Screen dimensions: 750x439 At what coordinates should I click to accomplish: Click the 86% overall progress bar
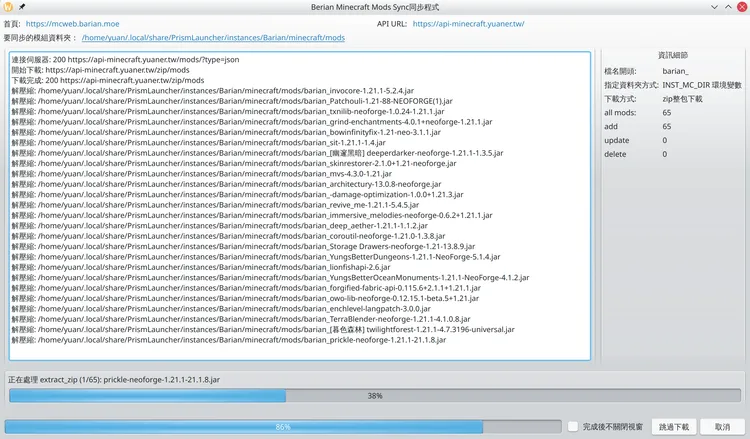282,426
